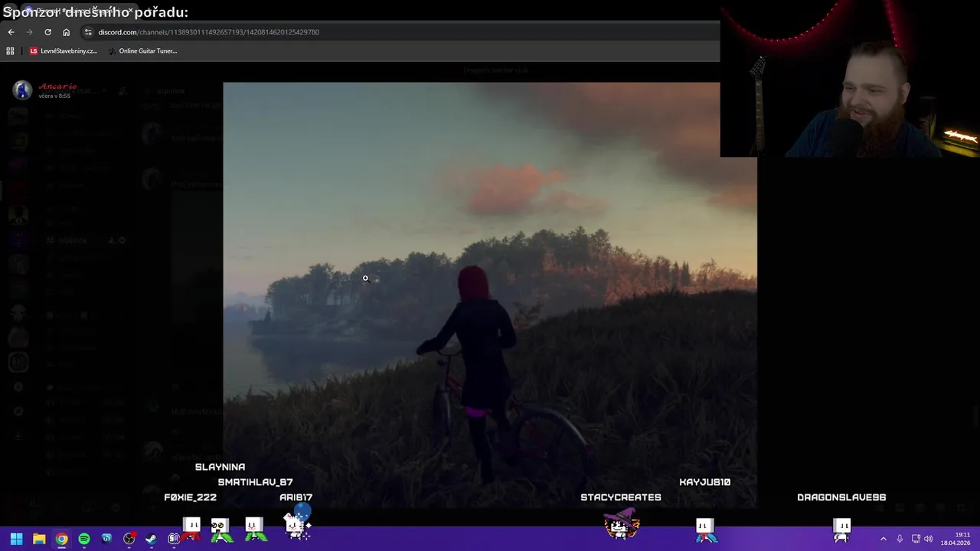Click Ancarie's profile avatar
The width and height of the screenshot is (980, 551).
click(x=22, y=90)
